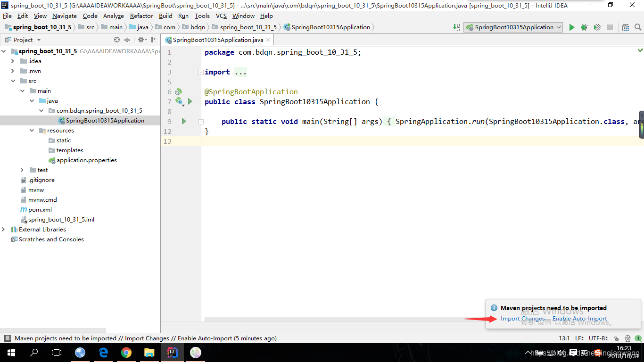The height and width of the screenshot is (362, 644).
Task: Unfold main method body on line 9
Action: point(201,122)
